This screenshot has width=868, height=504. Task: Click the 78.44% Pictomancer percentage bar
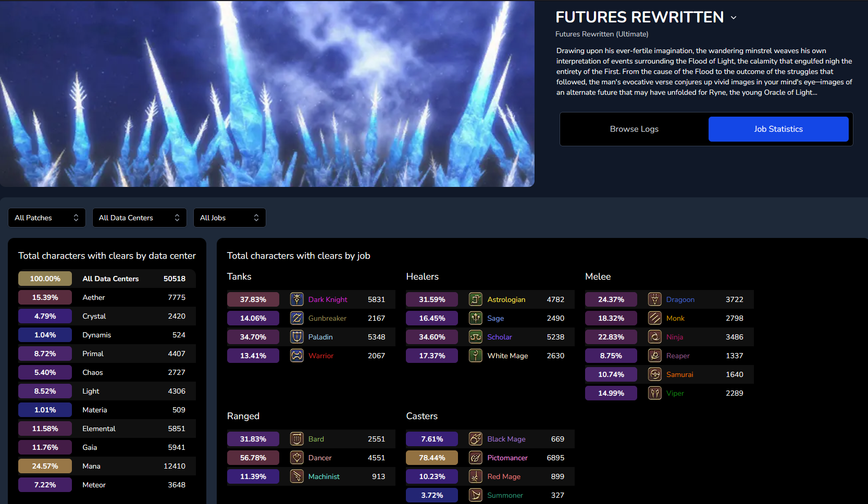pyautogui.click(x=432, y=458)
